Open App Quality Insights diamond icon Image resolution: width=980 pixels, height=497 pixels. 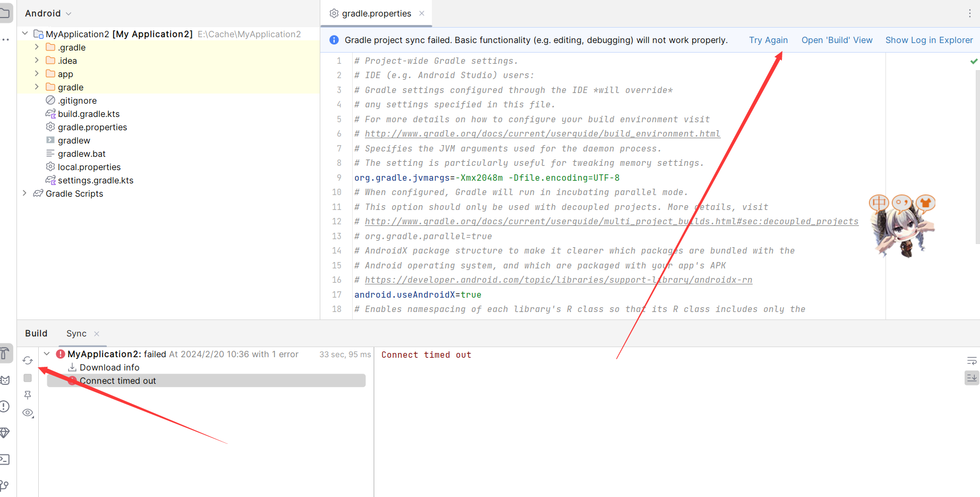[5, 432]
